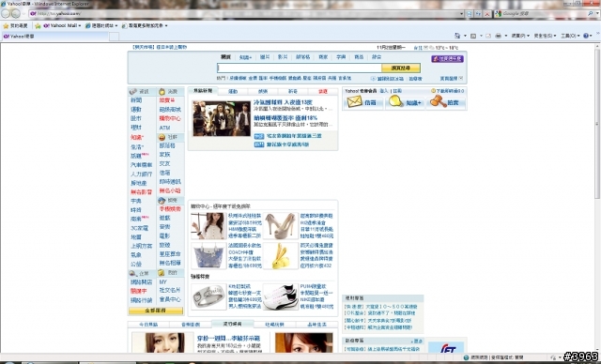601x364 pixels.
Task: Click the purple register button near search
Action: pos(447,59)
